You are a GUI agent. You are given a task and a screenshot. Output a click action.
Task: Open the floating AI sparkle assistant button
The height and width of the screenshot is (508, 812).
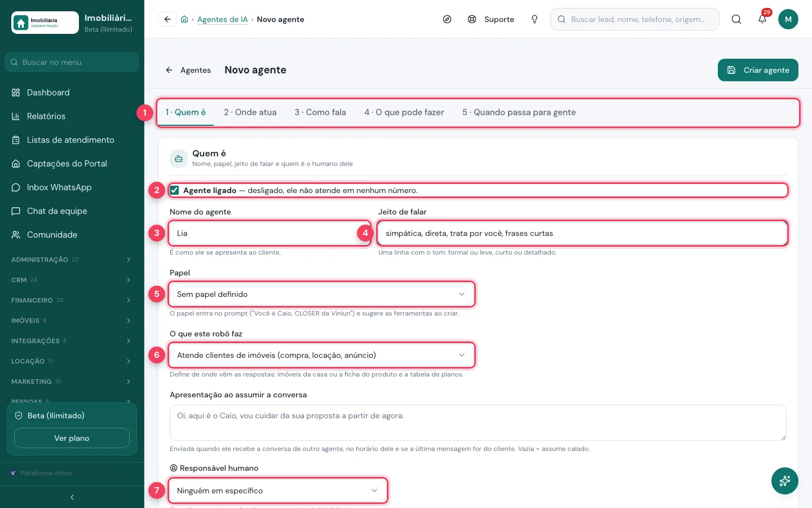pos(785,481)
